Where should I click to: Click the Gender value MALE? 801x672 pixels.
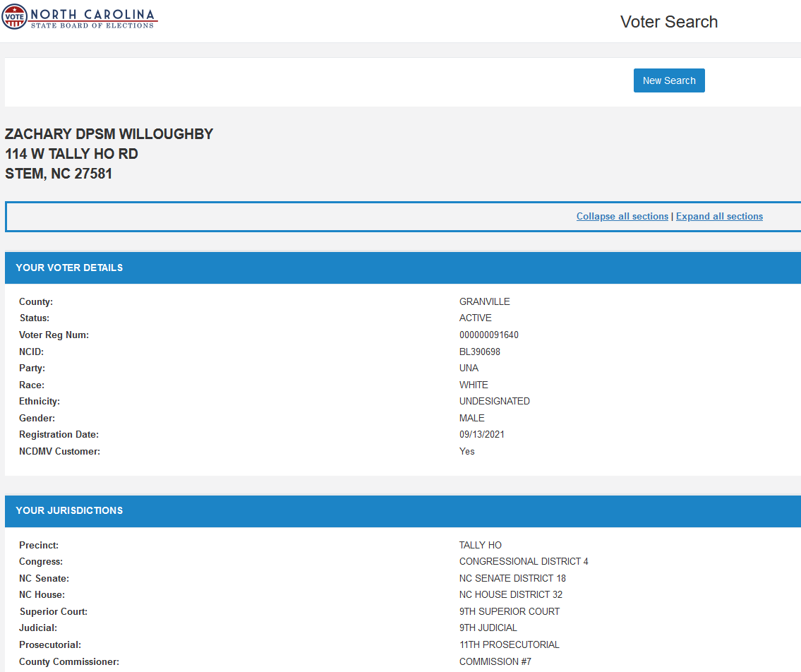(x=471, y=418)
